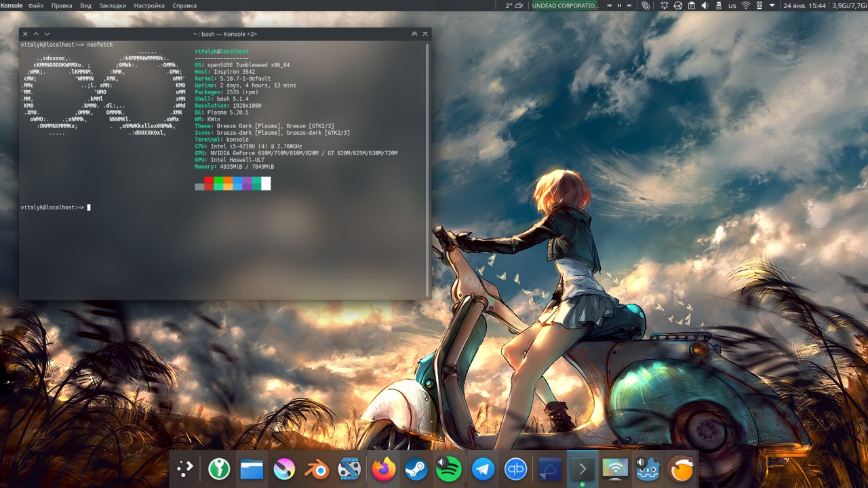
Task: Click the 'Uptime: 2 days, 4 hours' line
Action: 245,85
